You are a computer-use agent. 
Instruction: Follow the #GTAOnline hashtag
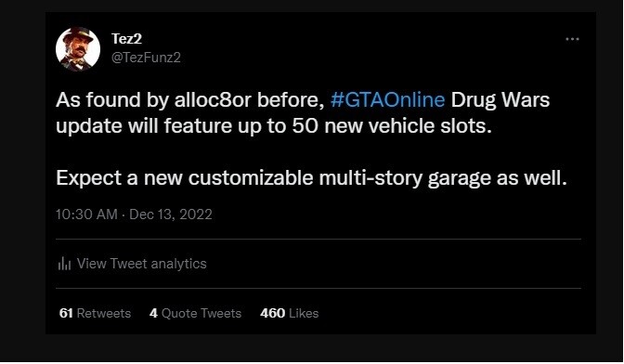tap(387, 99)
